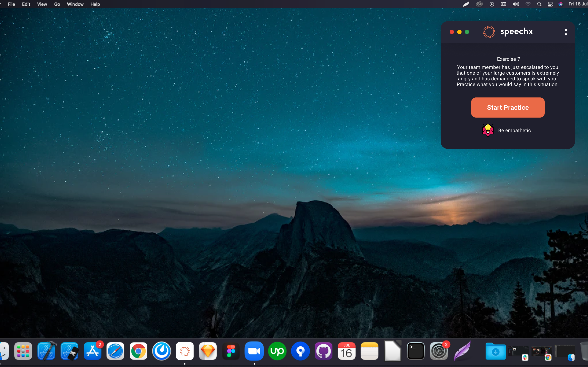The width and height of the screenshot is (588, 367).
Task: Open the File menu
Action: [11, 4]
